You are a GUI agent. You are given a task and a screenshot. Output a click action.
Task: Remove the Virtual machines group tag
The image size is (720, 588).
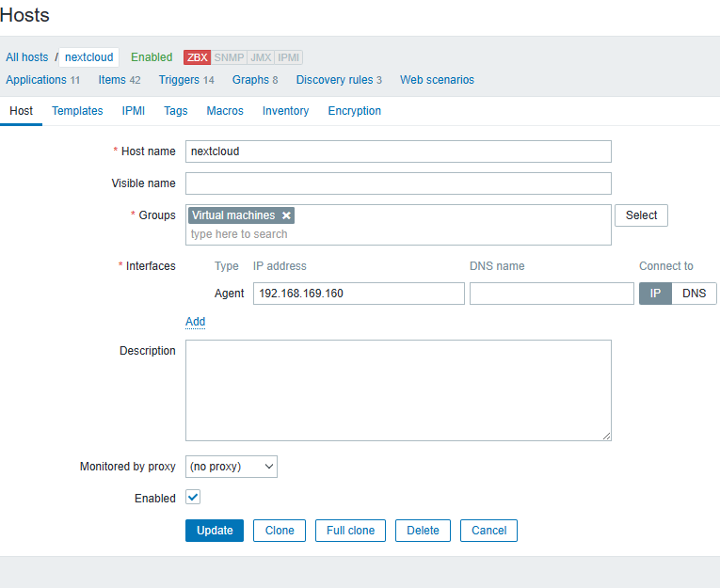pyautogui.click(x=286, y=215)
